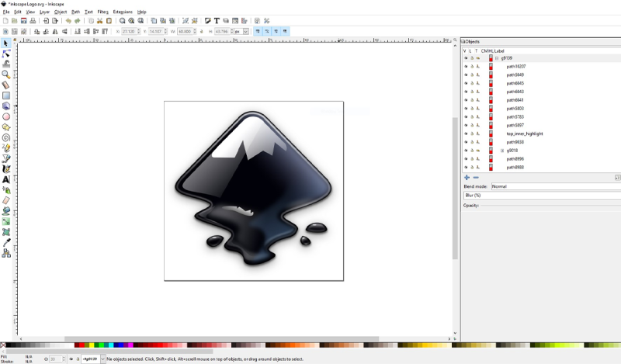Select the Measure tool
The image size is (621, 364).
pyautogui.click(x=6, y=85)
